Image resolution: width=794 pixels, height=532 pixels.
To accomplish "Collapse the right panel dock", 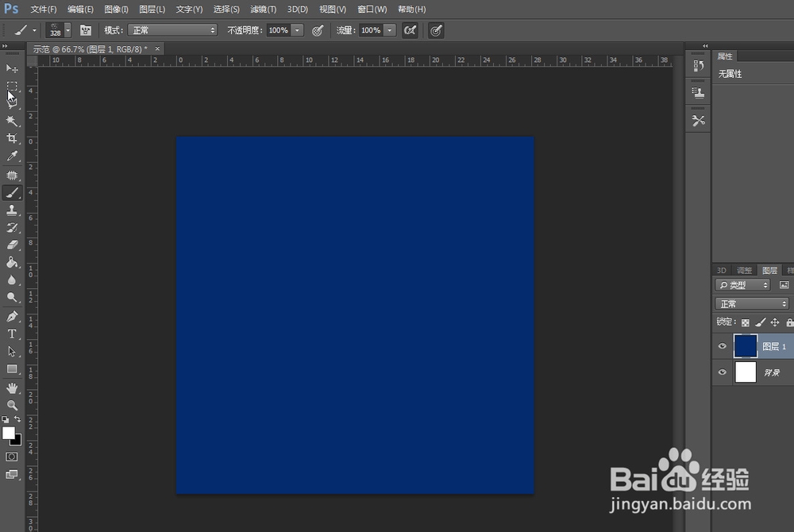I will coord(705,46).
